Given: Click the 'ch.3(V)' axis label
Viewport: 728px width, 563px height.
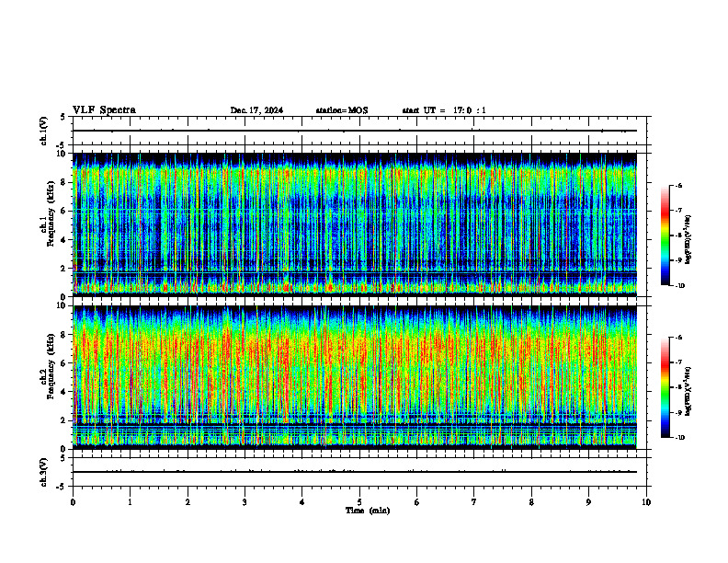Looking at the screenshot, I should pyautogui.click(x=44, y=472).
